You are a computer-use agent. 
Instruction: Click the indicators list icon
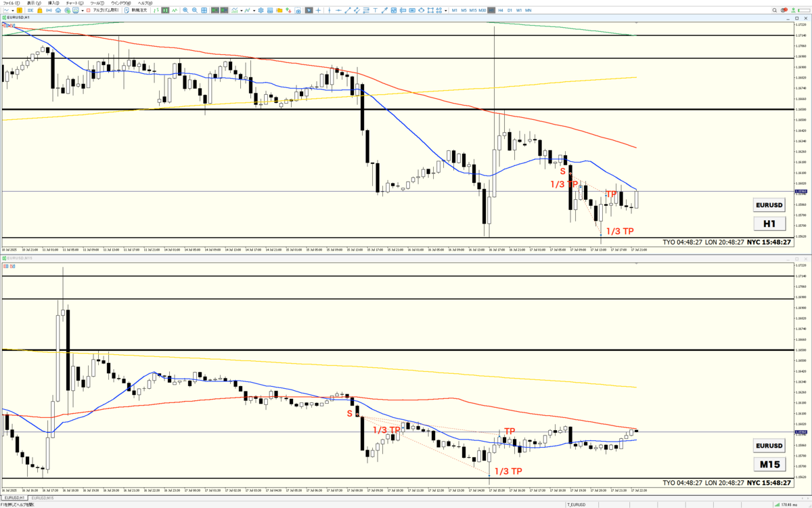pos(234,10)
